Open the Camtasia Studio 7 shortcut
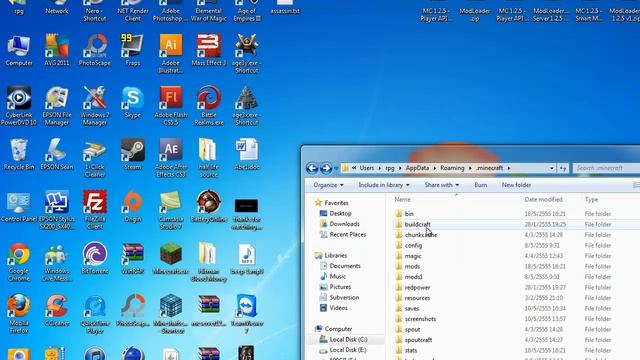 click(171, 210)
